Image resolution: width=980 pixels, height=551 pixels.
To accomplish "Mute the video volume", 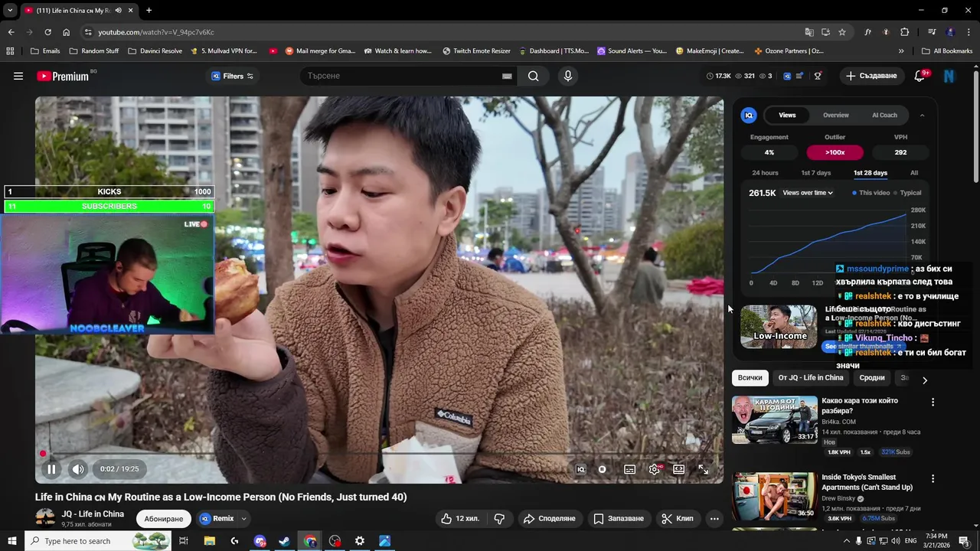I will [x=78, y=469].
